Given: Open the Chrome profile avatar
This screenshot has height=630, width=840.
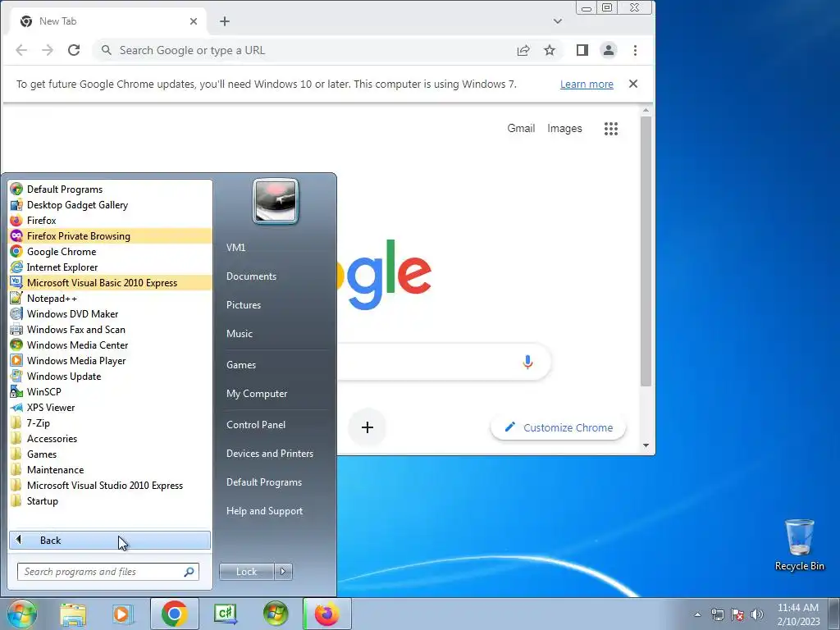Looking at the screenshot, I should point(609,50).
